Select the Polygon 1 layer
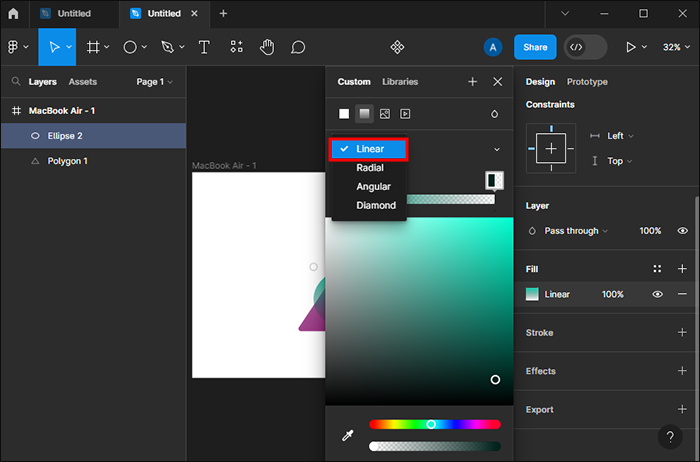Screen dimensions: 700x462 (x=68, y=161)
